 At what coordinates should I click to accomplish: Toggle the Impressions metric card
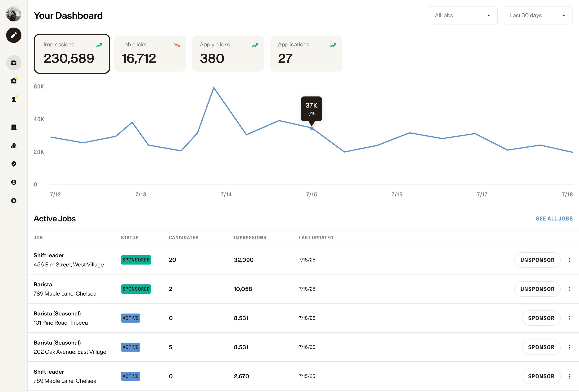[72, 54]
